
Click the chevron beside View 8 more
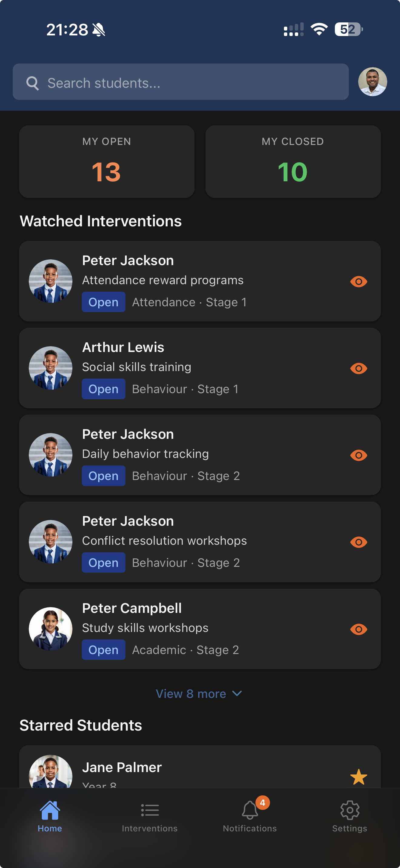tap(238, 693)
